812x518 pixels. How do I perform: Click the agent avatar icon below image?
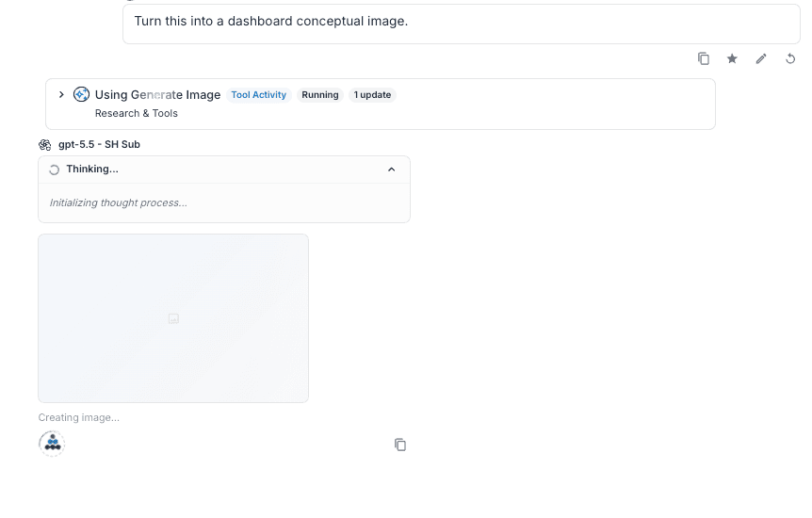click(x=52, y=444)
